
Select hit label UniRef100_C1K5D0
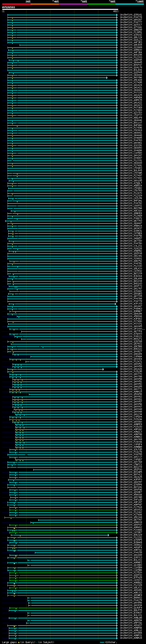131,153
